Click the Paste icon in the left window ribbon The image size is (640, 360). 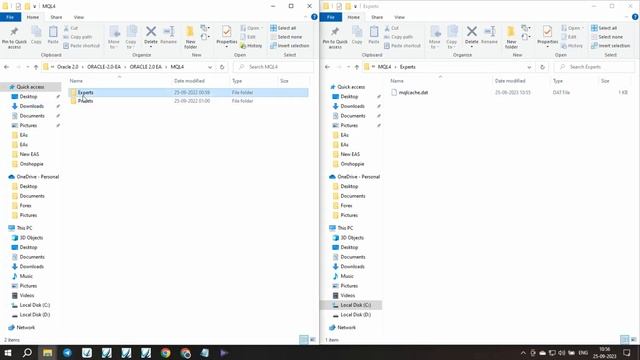(x=53, y=35)
